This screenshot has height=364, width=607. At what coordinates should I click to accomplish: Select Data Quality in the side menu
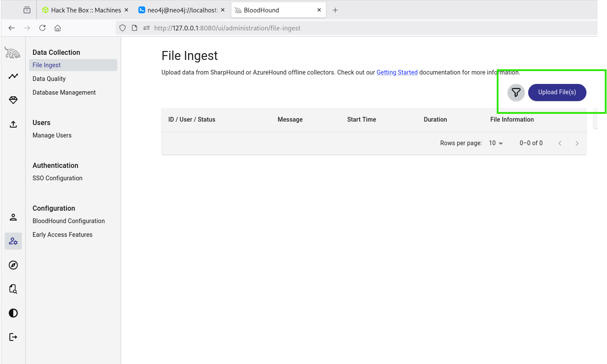[x=49, y=79]
